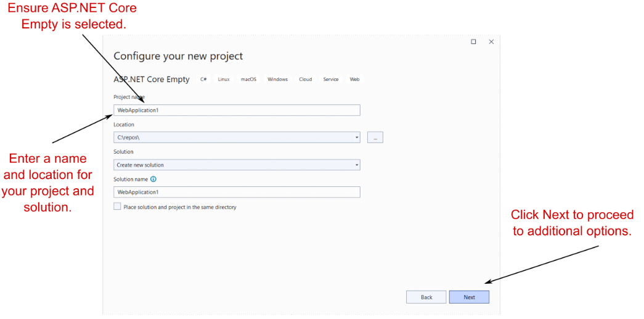Click the Web tag

(354, 80)
